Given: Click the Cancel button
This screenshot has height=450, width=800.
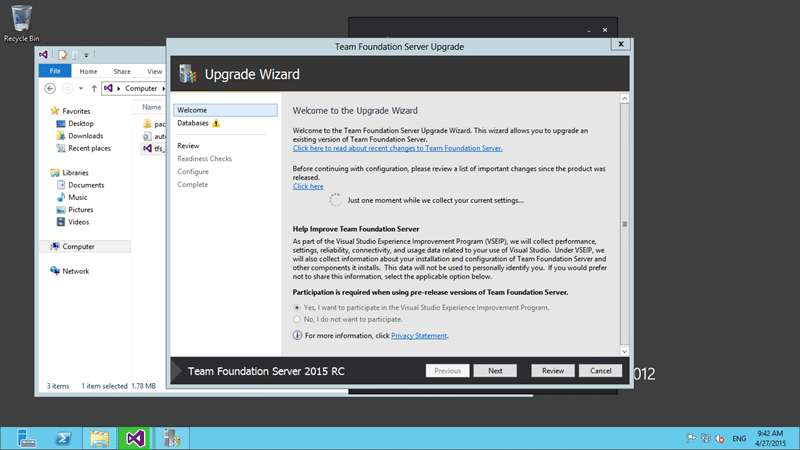Looking at the screenshot, I should pos(601,370).
